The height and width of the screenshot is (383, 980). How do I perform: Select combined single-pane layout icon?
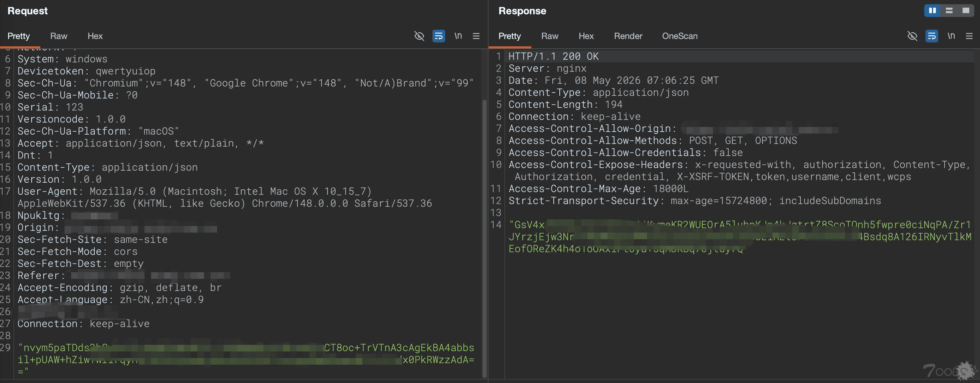click(x=966, y=11)
